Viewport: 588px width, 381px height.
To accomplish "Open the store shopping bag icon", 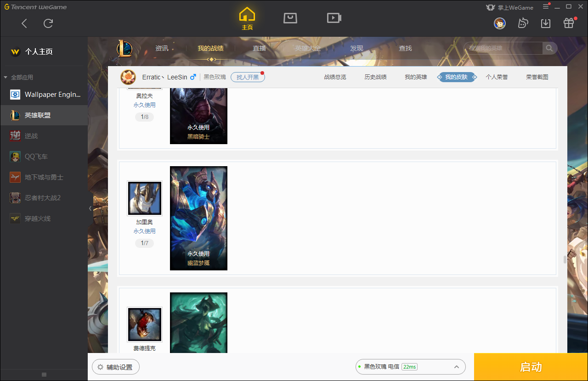I will (x=290, y=18).
